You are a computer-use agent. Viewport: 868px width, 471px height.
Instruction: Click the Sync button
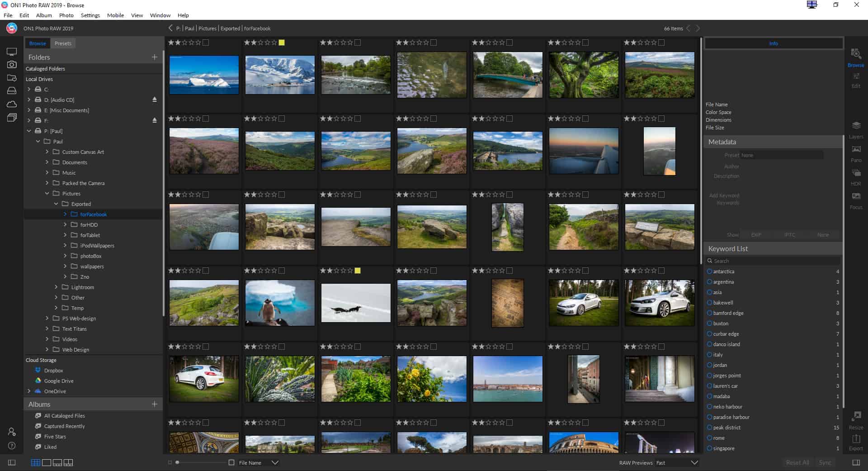pyautogui.click(x=826, y=462)
